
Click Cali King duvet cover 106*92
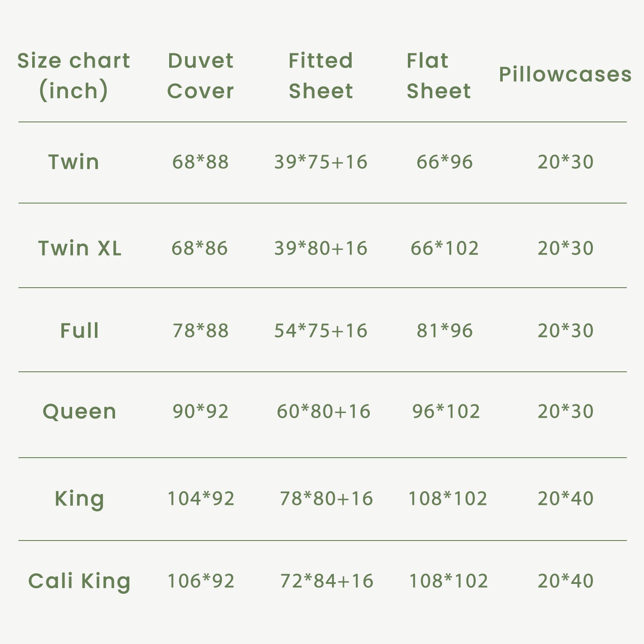[200, 581]
